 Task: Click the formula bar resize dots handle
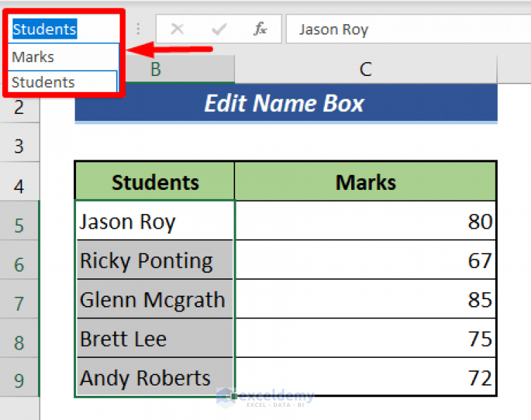pos(138,29)
